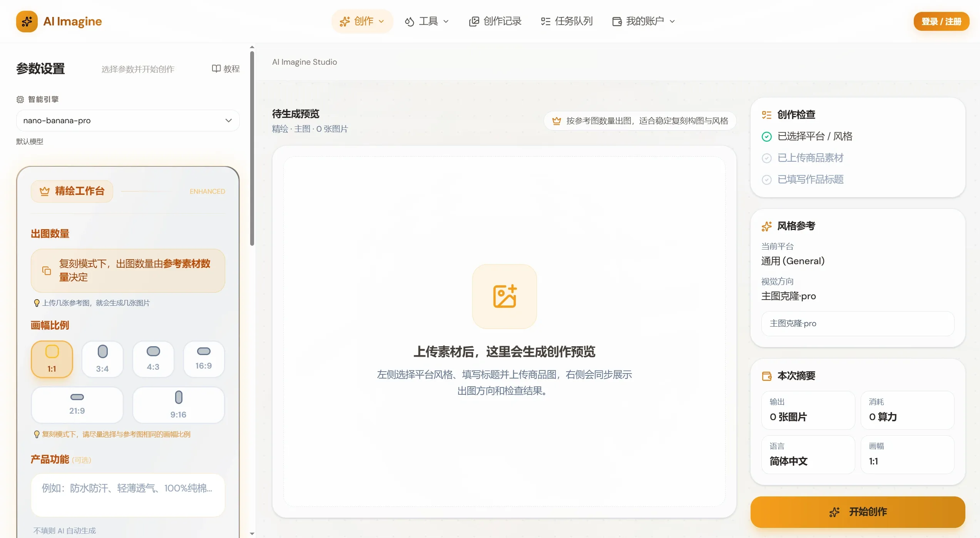The width and height of the screenshot is (980, 538).
Task: Click the left panel scroll-down arrow
Action: pyautogui.click(x=252, y=534)
